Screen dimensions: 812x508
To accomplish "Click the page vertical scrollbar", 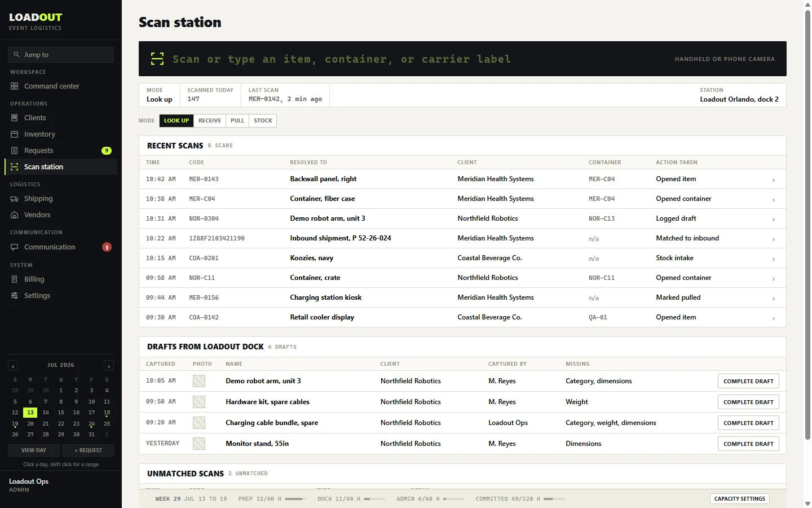I will (x=807, y=226).
